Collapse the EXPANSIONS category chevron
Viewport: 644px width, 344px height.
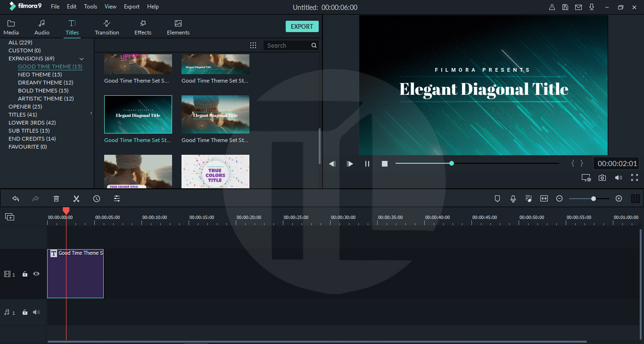coord(82,59)
